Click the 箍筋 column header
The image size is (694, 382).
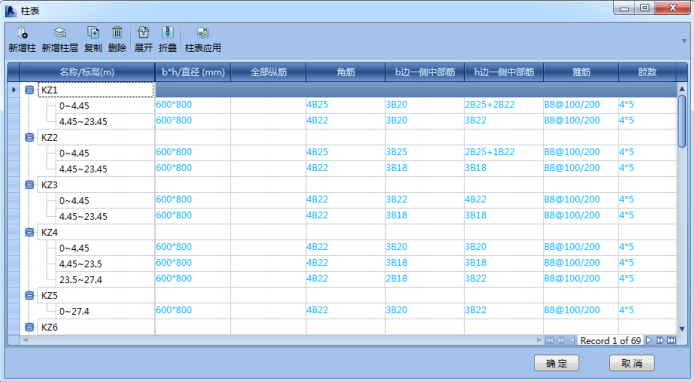tap(581, 72)
